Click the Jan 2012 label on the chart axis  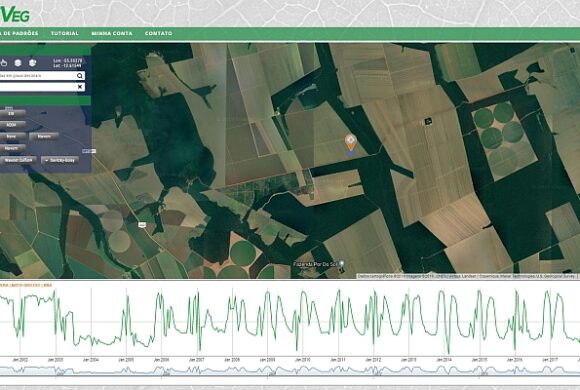(x=373, y=360)
